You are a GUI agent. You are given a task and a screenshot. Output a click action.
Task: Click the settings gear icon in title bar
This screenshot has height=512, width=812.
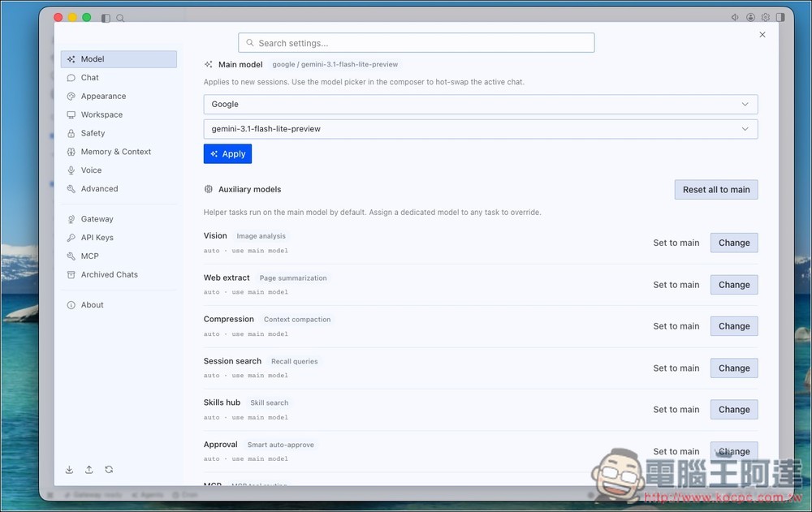tap(766, 17)
